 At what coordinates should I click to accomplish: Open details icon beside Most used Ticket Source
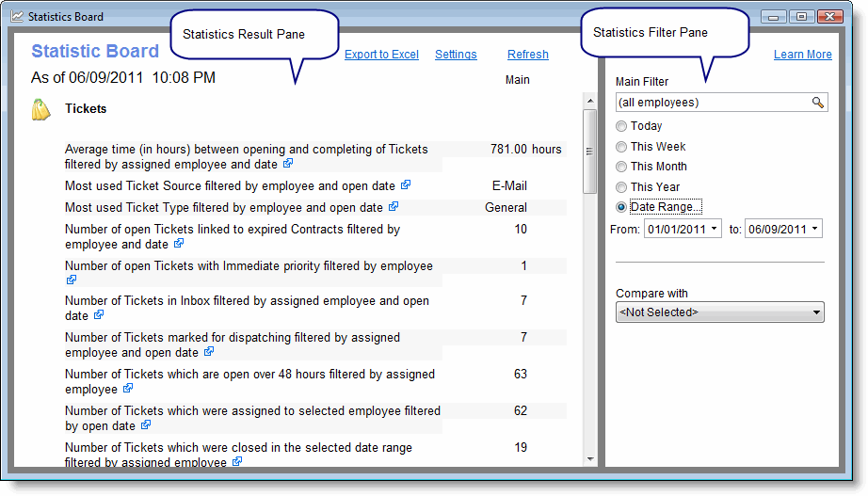pos(406,185)
